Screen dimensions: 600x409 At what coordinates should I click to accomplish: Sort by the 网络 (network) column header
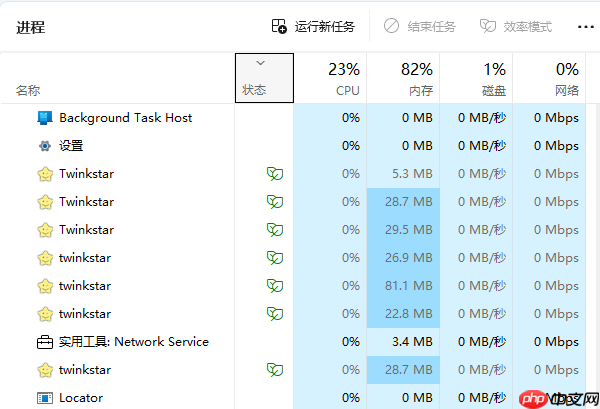[x=565, y=78]
